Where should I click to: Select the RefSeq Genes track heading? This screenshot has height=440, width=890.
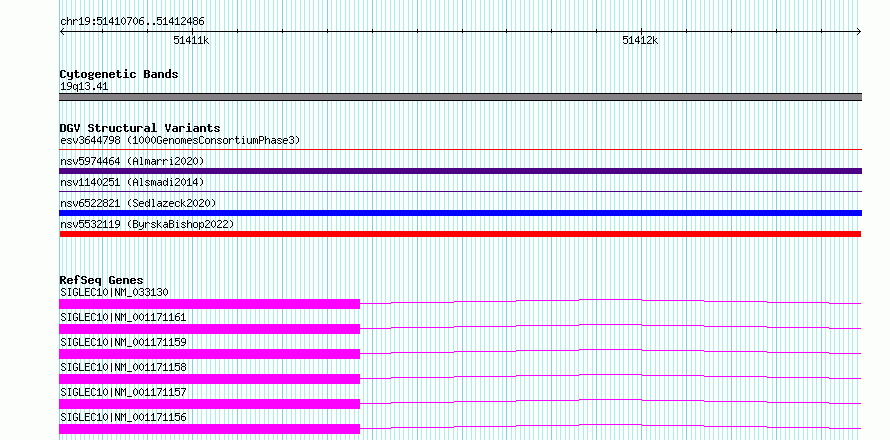click(x=102, y=280)
